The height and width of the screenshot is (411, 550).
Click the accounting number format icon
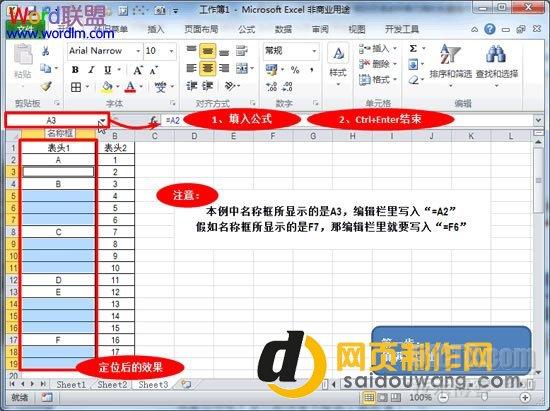point(271,70)
